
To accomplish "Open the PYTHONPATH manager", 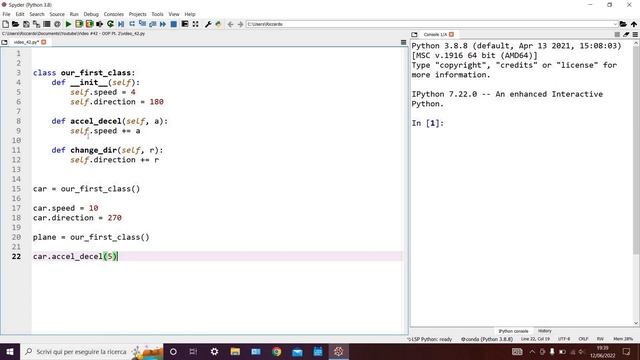I will click(x=218, y=24).
